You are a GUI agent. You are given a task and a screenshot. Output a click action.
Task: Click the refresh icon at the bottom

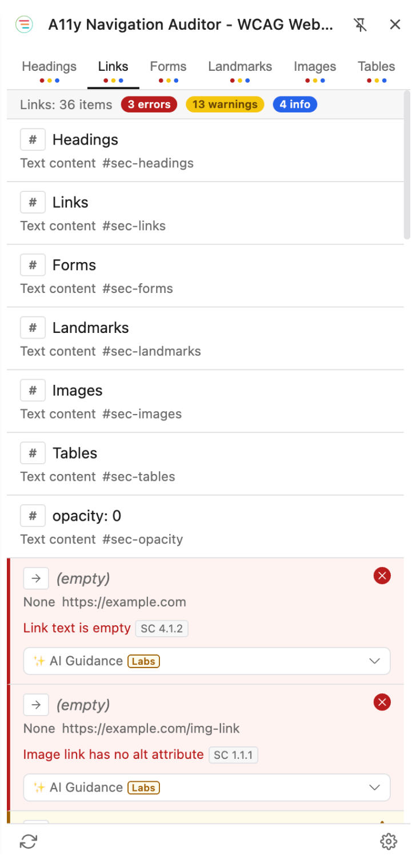coord(28,842)
